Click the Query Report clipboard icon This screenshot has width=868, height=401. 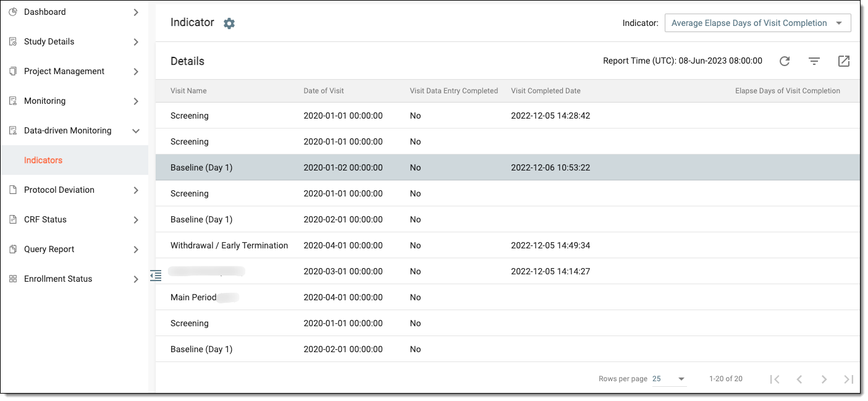click(13, 249)
